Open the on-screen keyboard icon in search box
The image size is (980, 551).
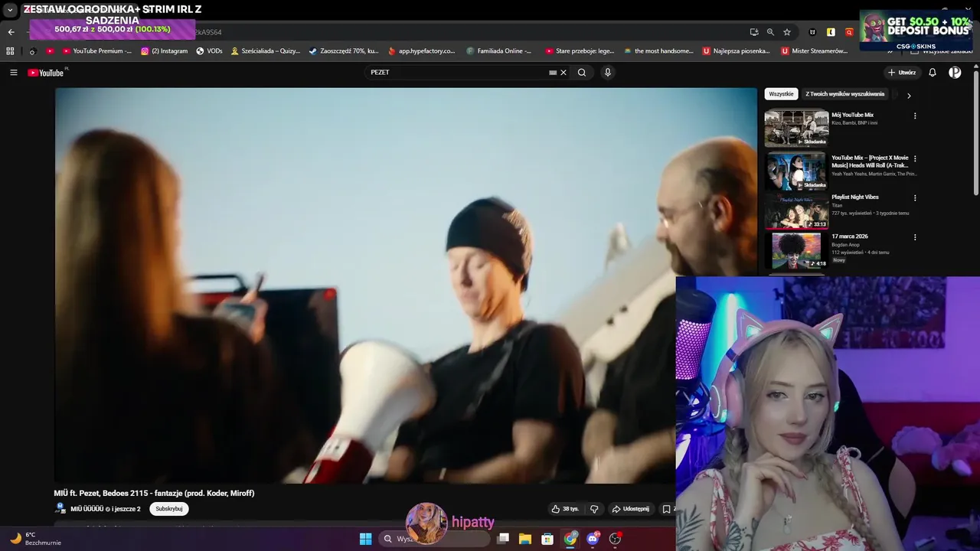point(553,73)
